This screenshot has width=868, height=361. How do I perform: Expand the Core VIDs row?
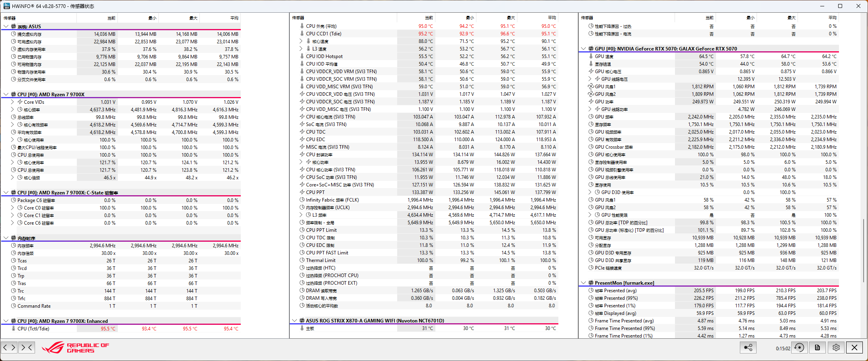(x=12, y=102)
